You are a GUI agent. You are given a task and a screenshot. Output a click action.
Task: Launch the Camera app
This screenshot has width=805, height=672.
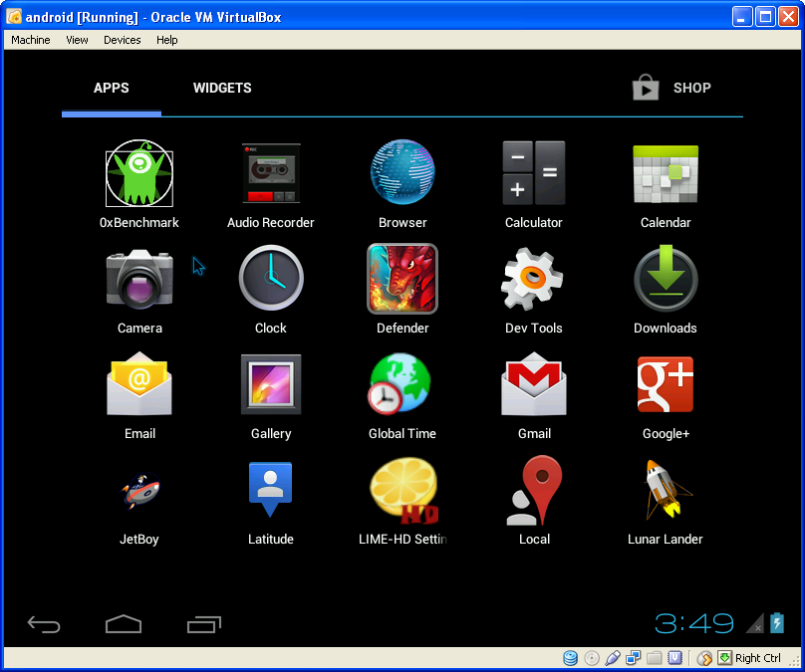[x=139, y=279]
